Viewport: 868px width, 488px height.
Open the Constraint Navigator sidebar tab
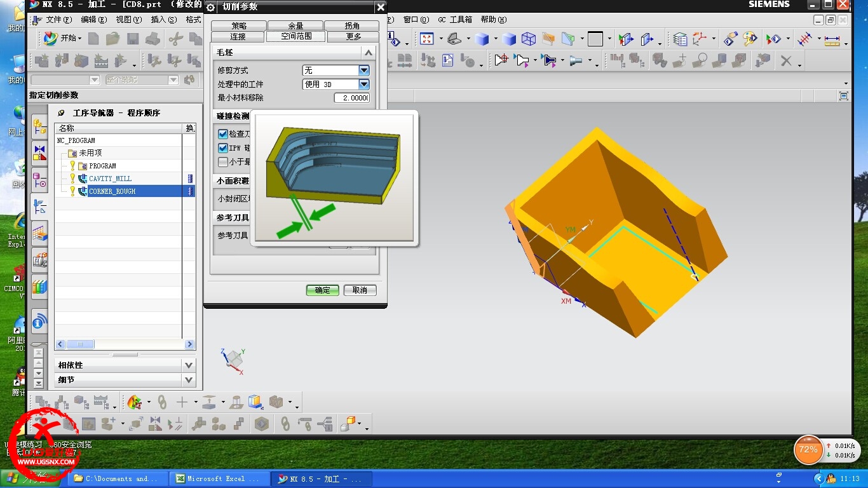pyautogui.click(x=39, y=152)
